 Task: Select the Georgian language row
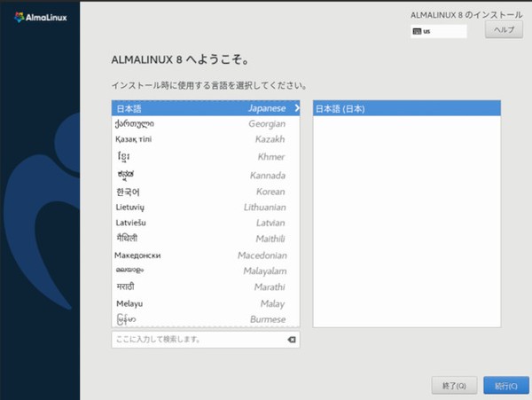(206, 124)
